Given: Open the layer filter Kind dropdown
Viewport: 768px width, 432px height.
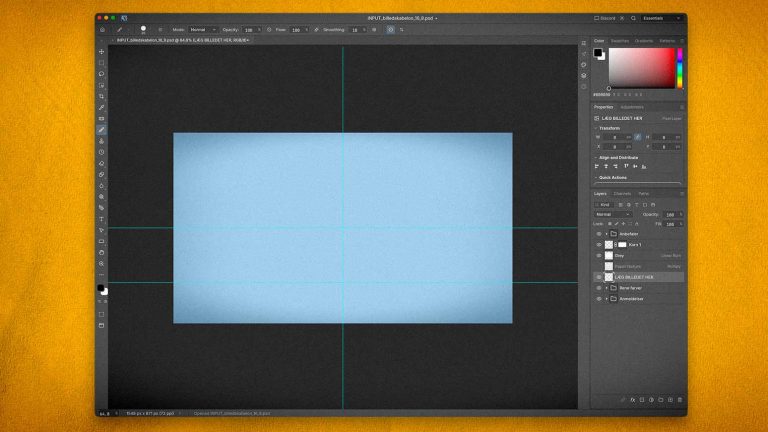Looking at the screenshot, I should 604,205.
